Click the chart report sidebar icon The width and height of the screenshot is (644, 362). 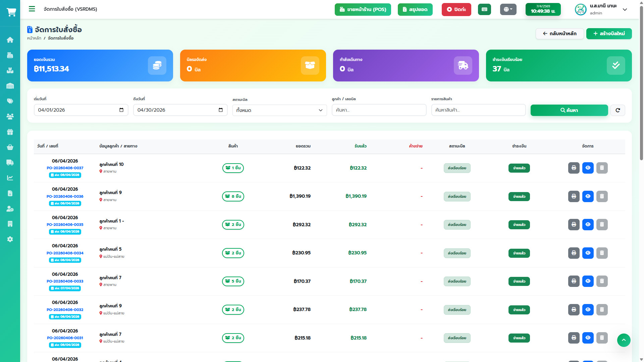point(10,178)
